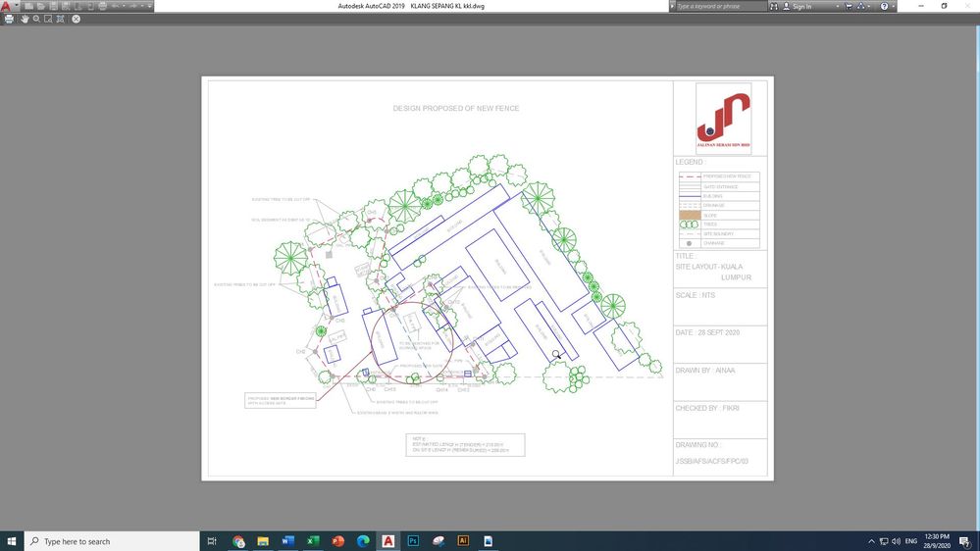Image resolution: width=980 pixels, height=551 pixels.
Task: Click the Quick Access plot printer icon
Action: click(x=102, y=6)
